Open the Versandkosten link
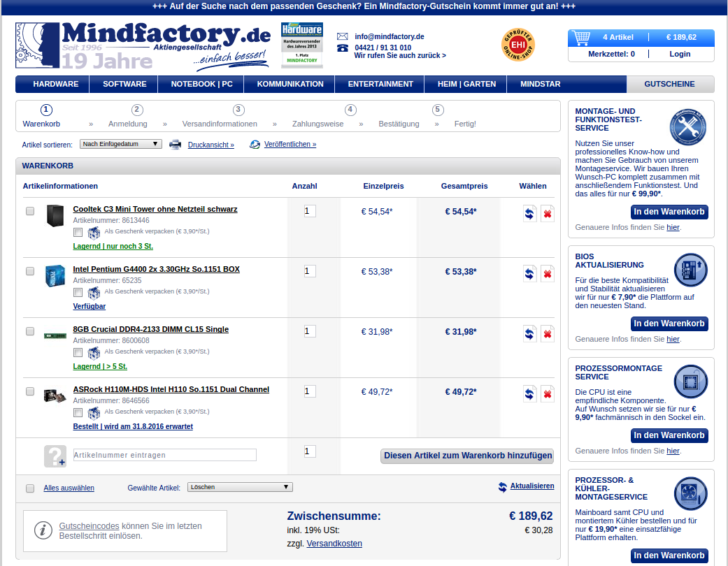Screen dimensions: 728x566 pyautogui.click(x=334, y=544)
